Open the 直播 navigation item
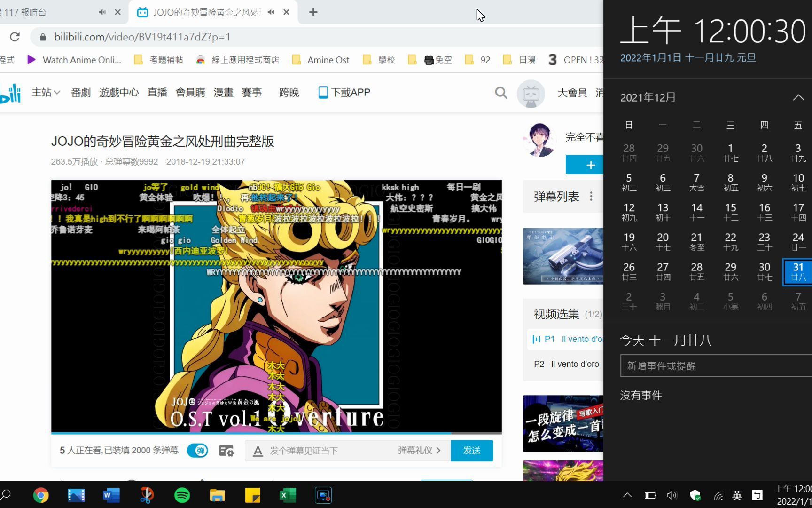Image resolution: width=812 pixels, height=508 pixels. pos(157,93)
